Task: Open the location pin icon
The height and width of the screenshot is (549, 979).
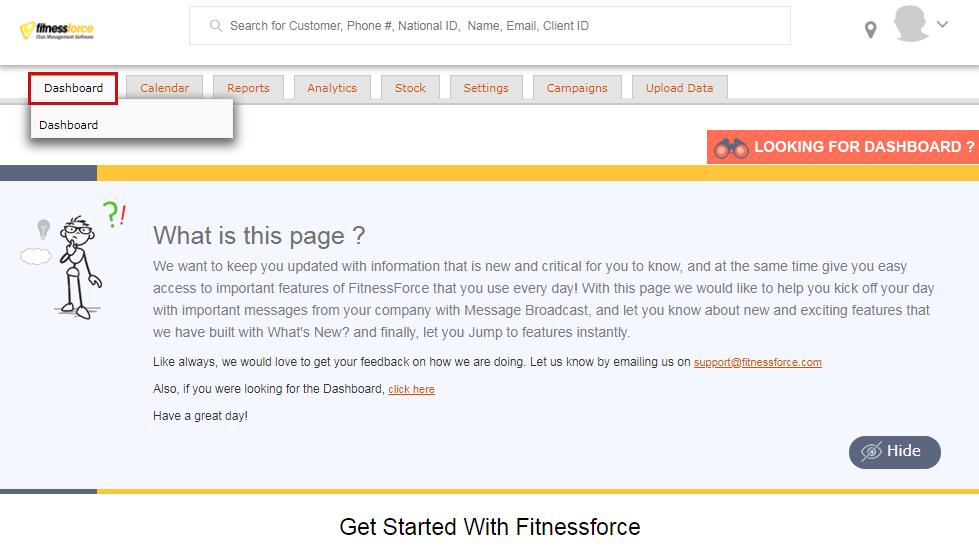Action: pyautogui.click(x=870, y=29)
